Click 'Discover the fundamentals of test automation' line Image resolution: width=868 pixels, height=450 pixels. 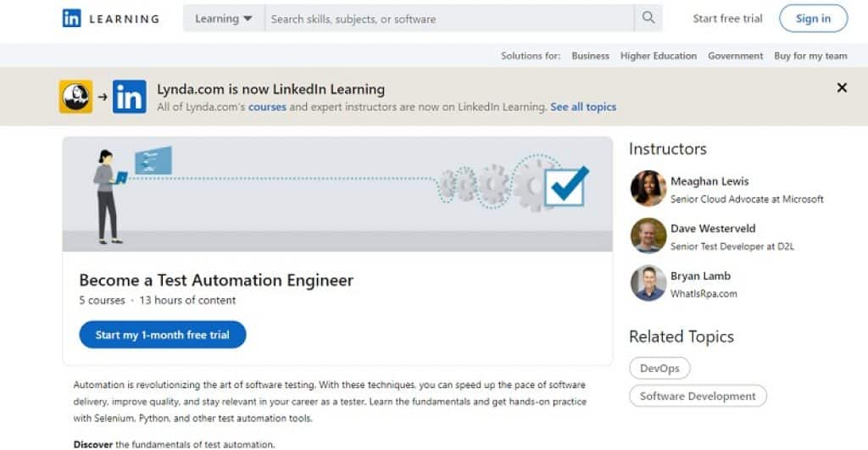(174, 444)
